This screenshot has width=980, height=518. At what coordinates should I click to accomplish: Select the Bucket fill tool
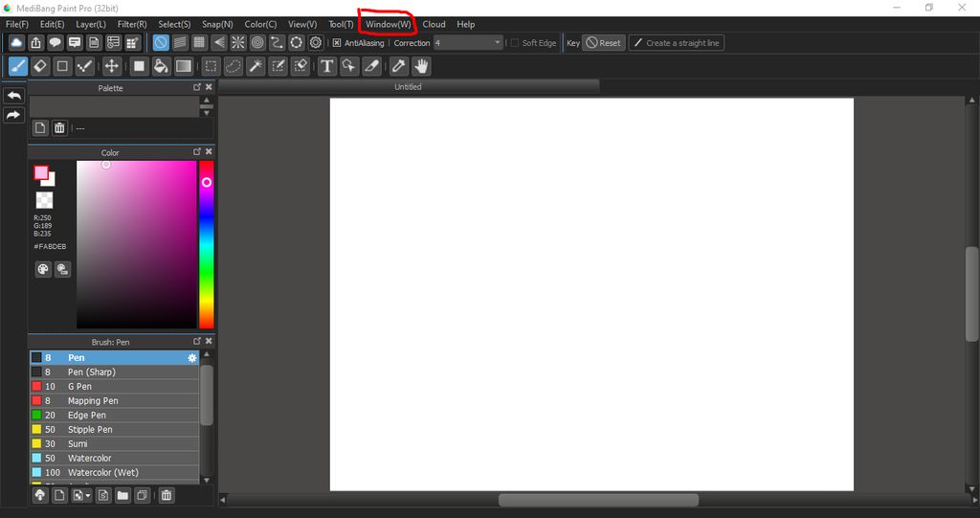coord(161,66)
